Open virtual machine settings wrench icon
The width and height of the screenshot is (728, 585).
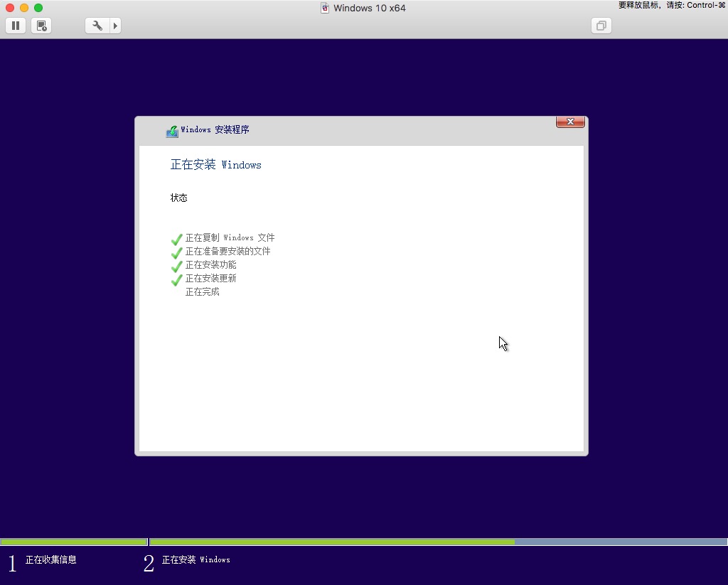tap(97, 26)
